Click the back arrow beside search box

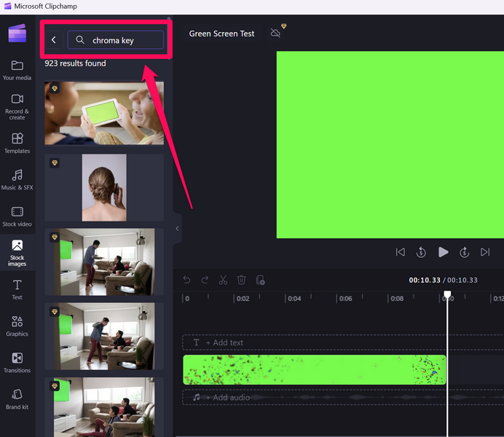54,40
